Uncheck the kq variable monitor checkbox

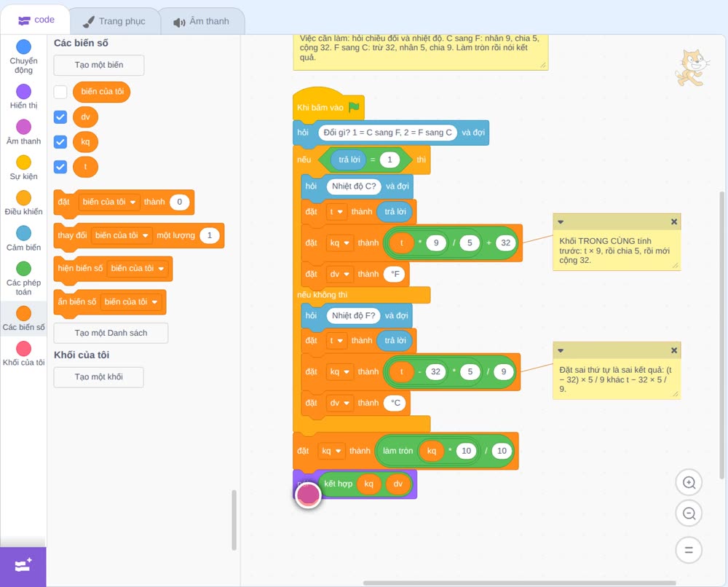tap(60, 141)
